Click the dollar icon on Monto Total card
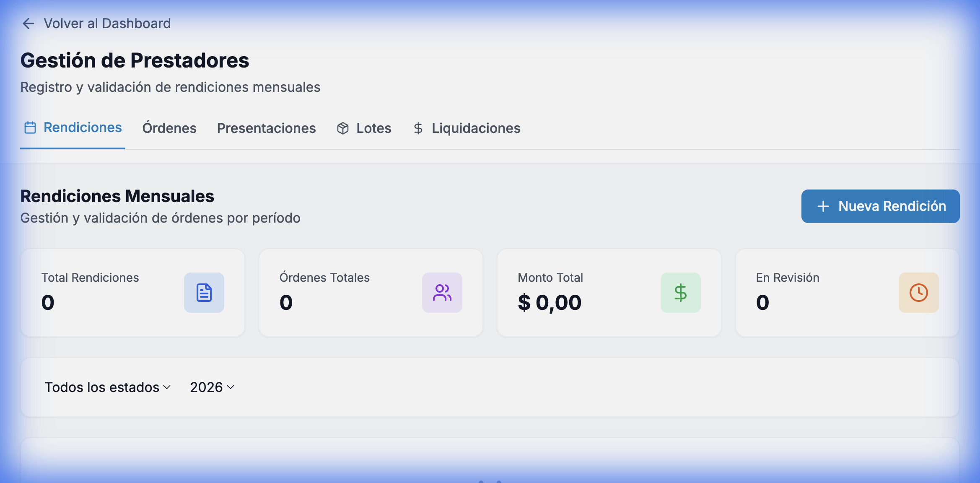This screenshot has height=483, width=980. [680, 293]
